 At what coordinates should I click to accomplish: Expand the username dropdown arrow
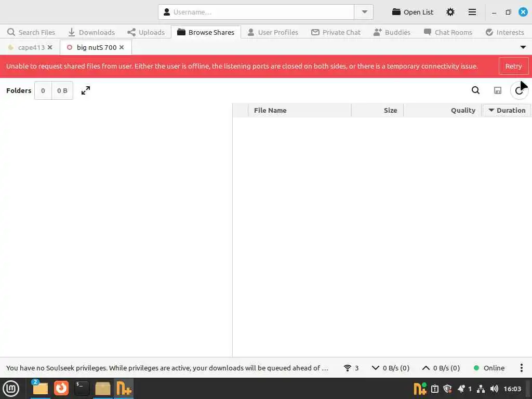(364, 12)
